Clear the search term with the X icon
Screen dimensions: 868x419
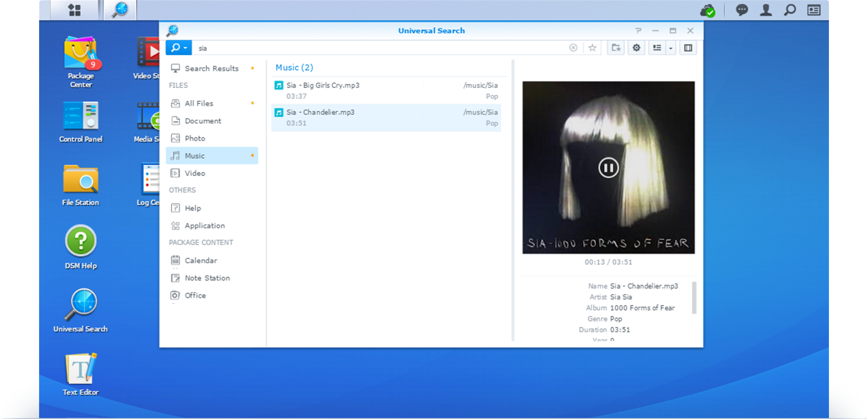[x=573, y=47]
